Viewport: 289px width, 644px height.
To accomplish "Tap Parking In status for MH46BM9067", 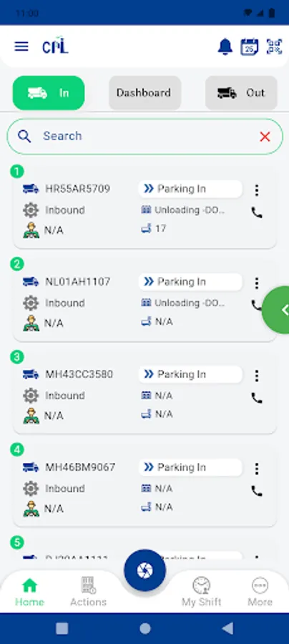I will [x=190, y=467].
